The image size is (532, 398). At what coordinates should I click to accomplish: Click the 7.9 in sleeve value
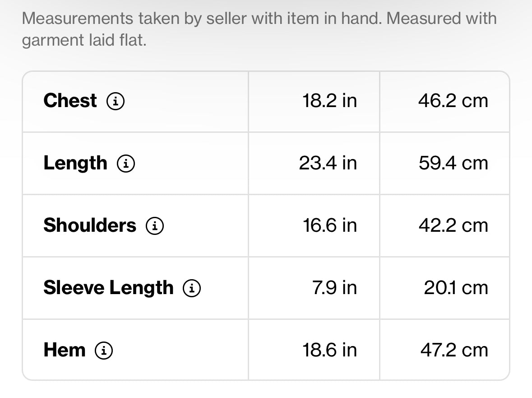tap(334, 288)
